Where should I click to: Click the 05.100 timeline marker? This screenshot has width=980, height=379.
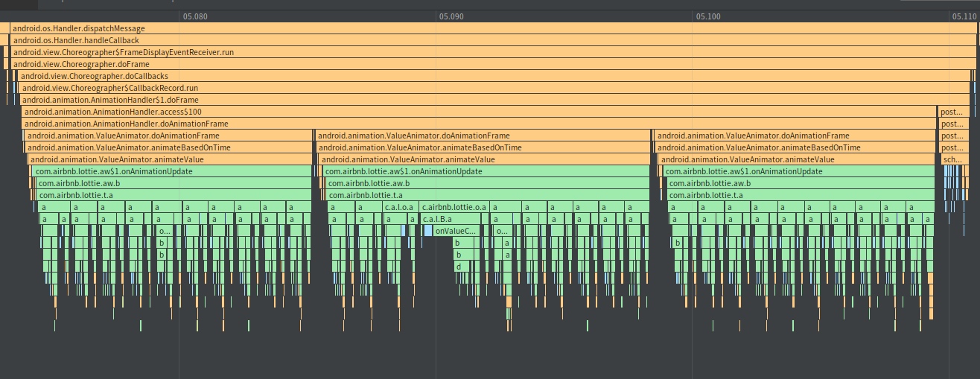click(x=707, y=16)
